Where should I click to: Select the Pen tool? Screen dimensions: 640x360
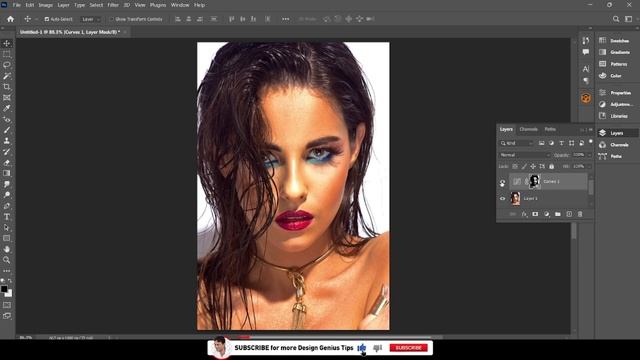(x=7, y=206)
